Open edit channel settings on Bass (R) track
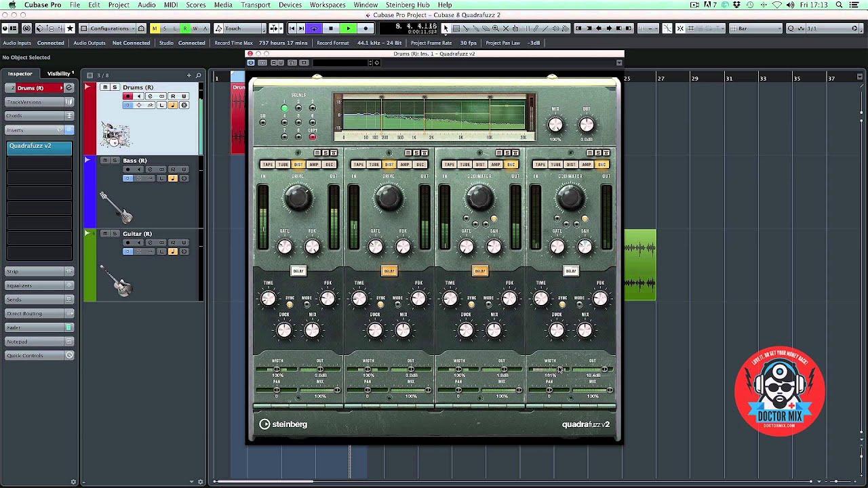 click(x=151, y=169)
